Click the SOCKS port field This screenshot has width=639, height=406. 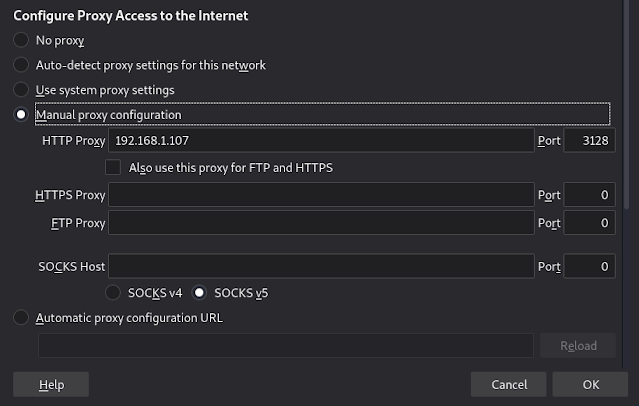pos(589,267)
